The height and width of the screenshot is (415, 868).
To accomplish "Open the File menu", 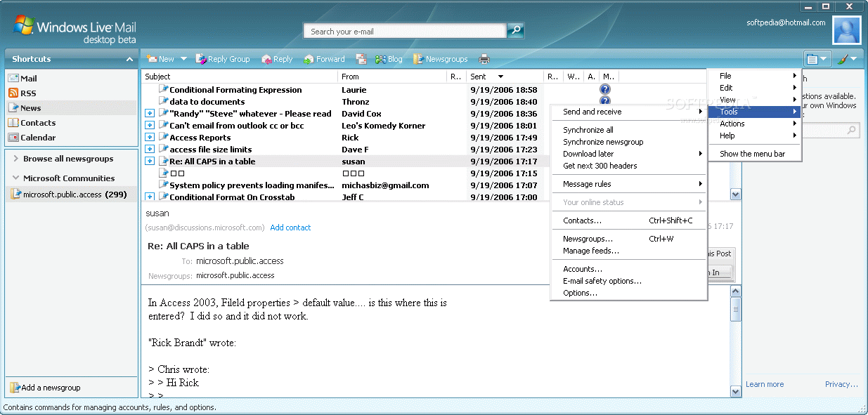I will click(x=755, y=76).
